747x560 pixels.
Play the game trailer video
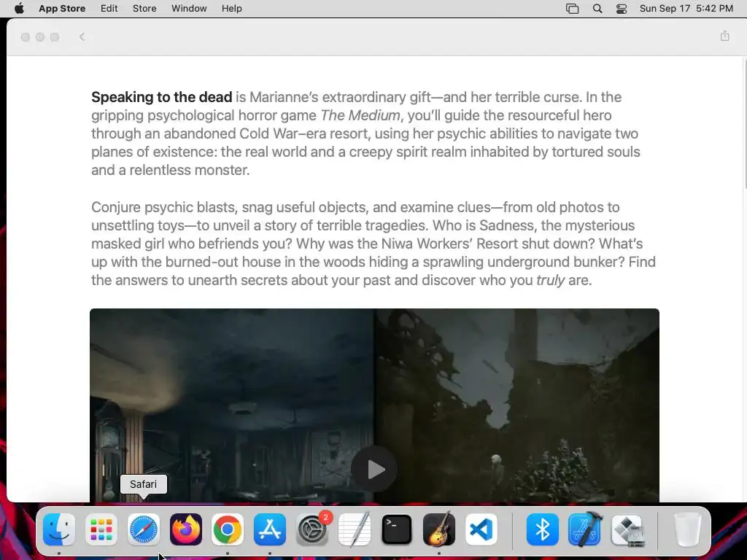pos(374,470)
